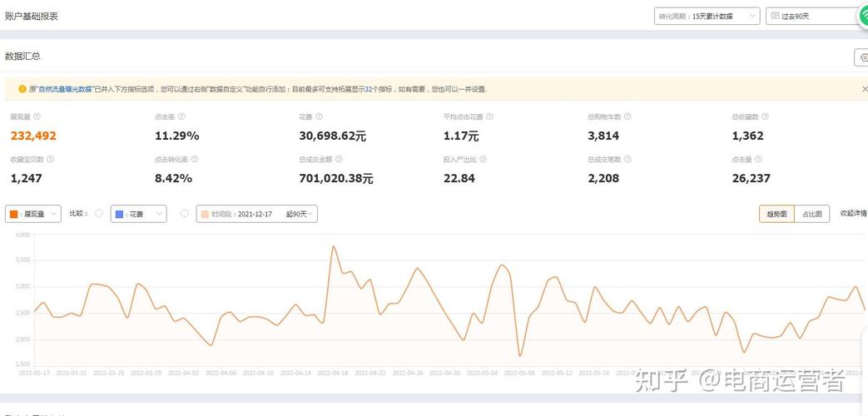Click peach swatch in 时间段 dropdown
Image resolution: width=868 pixels, height=416 pixels.
(205, 214)
